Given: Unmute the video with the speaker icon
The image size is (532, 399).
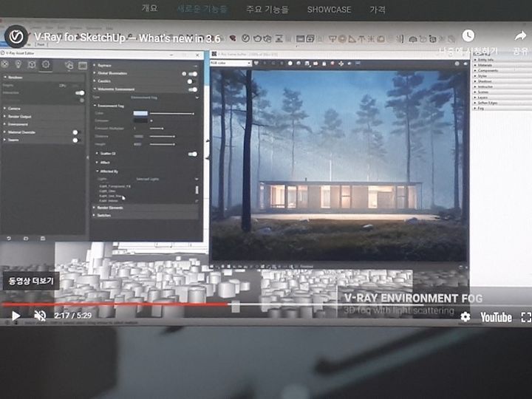Looking at the screenshot, I should click(x=40, y=316).
